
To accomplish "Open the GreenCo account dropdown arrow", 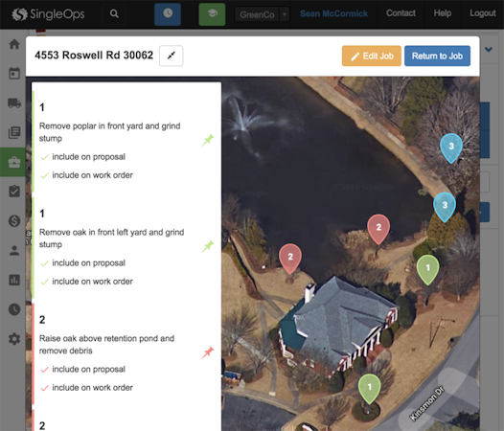I will [285, 14].
